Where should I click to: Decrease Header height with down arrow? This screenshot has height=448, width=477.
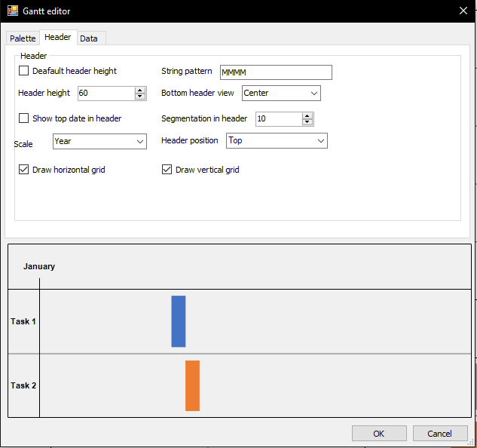point(140,97)
